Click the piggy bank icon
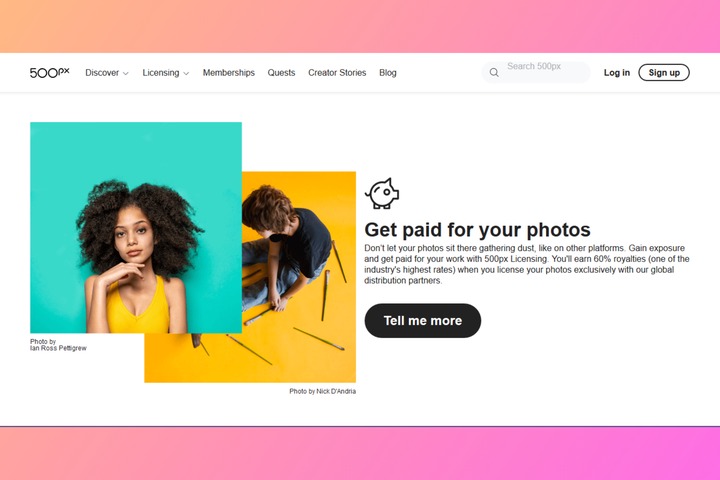Image resolution: width=720 pixels, height=480 pixels. 382,193
